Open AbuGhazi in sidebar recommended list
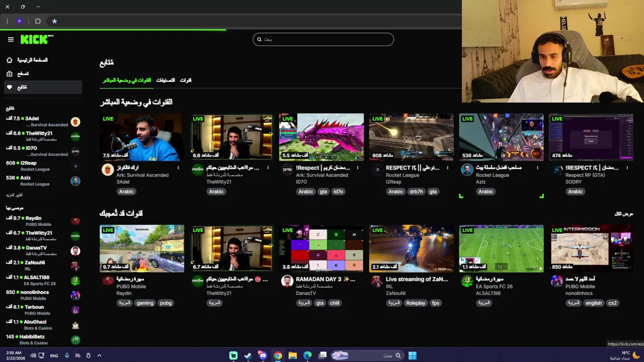Viewport: 644px width, 362px height. click(43, 325)
